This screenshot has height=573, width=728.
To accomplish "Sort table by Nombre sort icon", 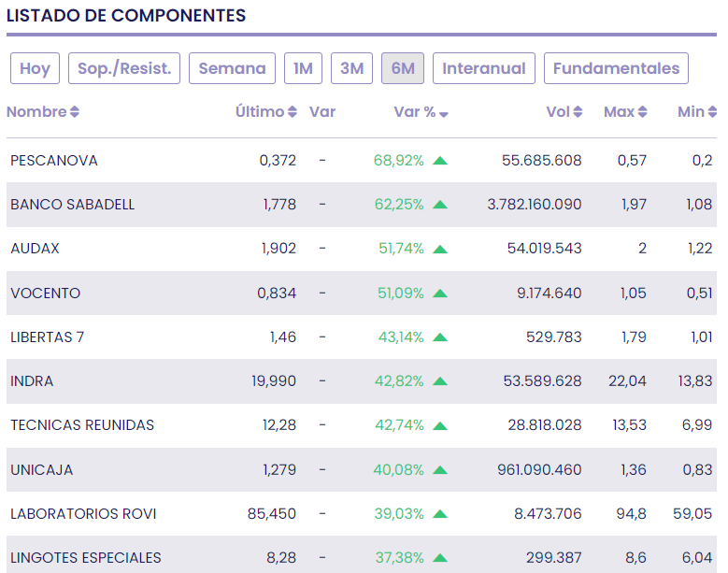I will click(x=75, y=112).
